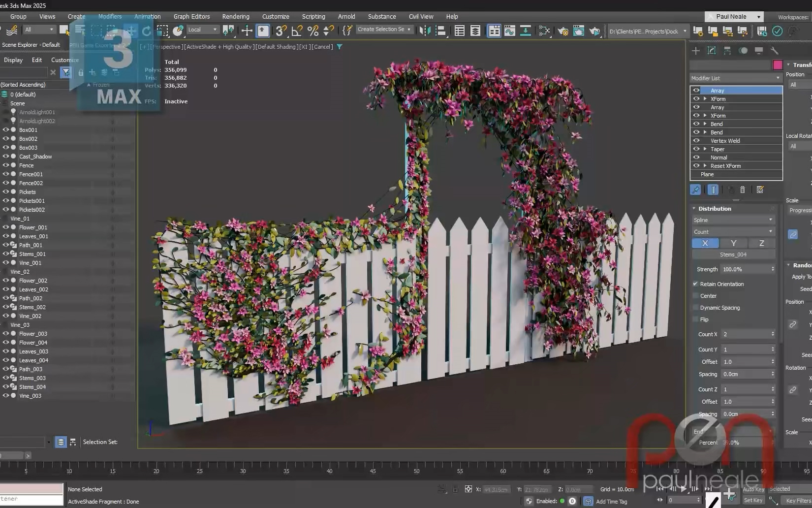
Task: Click the Auto Key button
Action: pos(753,489)
